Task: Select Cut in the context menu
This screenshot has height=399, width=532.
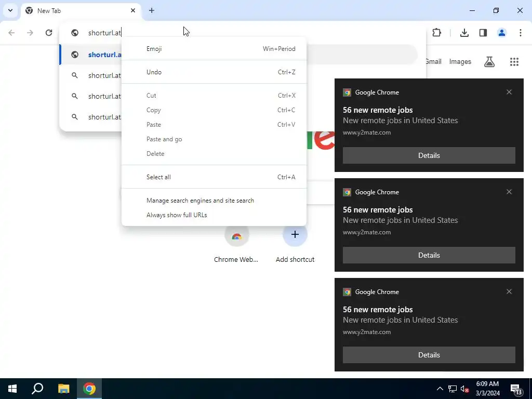Action: (214, 96)
